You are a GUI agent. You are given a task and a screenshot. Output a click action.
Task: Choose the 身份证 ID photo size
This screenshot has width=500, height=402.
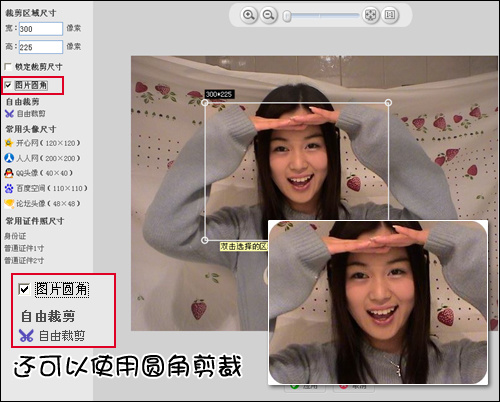pyautogui.click(x=15, y=236)
